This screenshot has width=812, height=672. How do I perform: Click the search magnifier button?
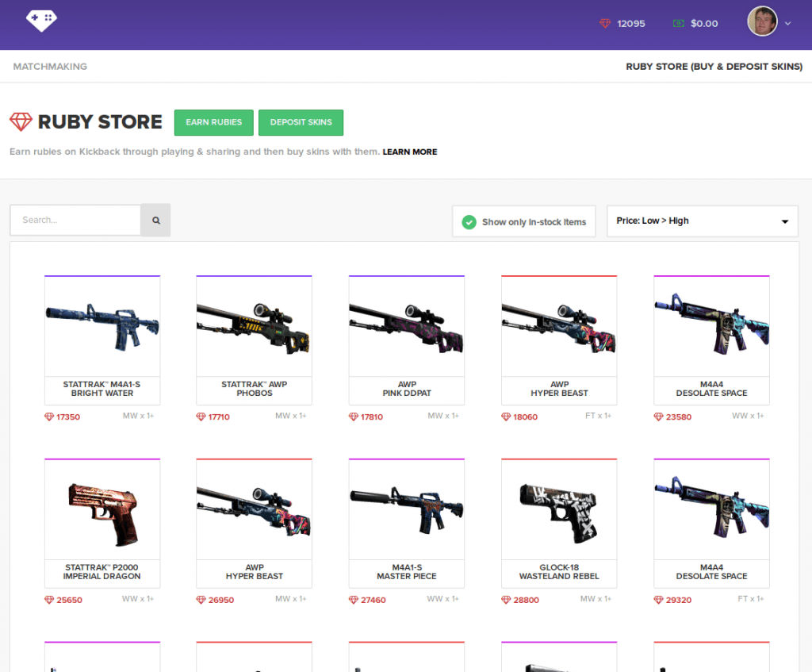[x=156, y=221]
